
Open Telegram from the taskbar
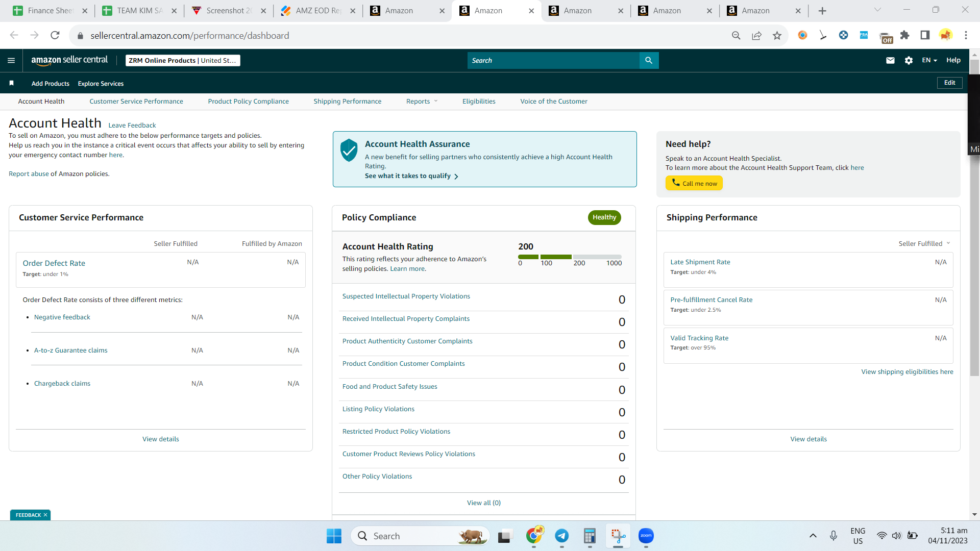[x=562, y=536]
